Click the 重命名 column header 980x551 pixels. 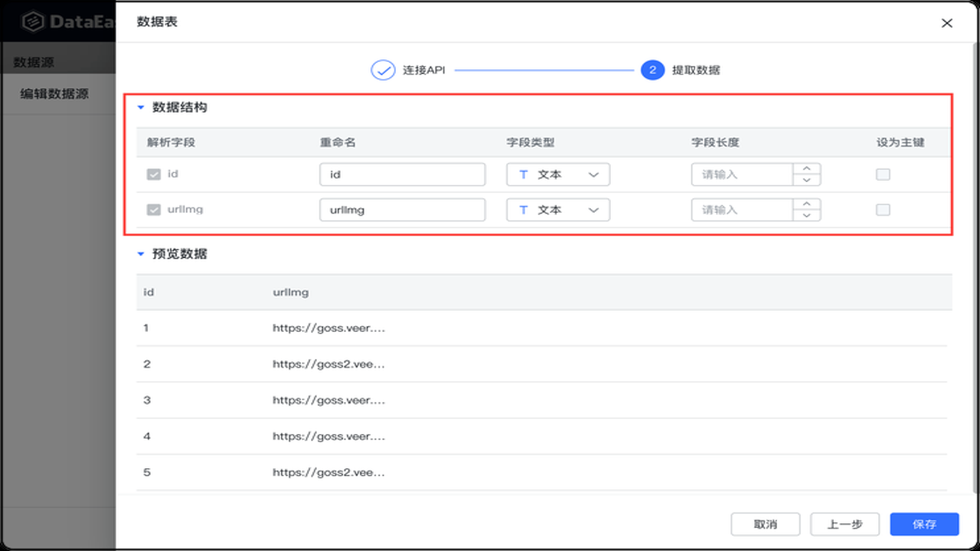[x=338, y=142]
